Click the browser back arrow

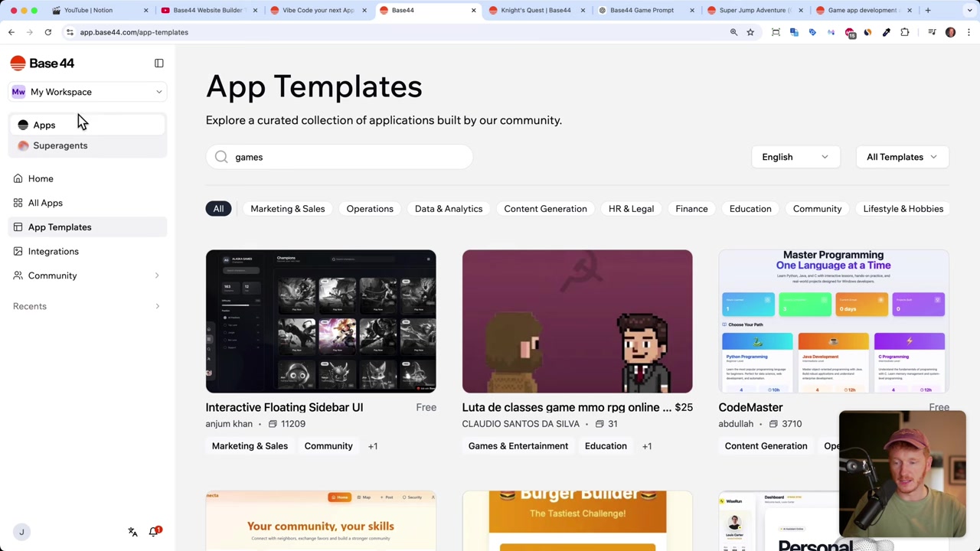11,32
